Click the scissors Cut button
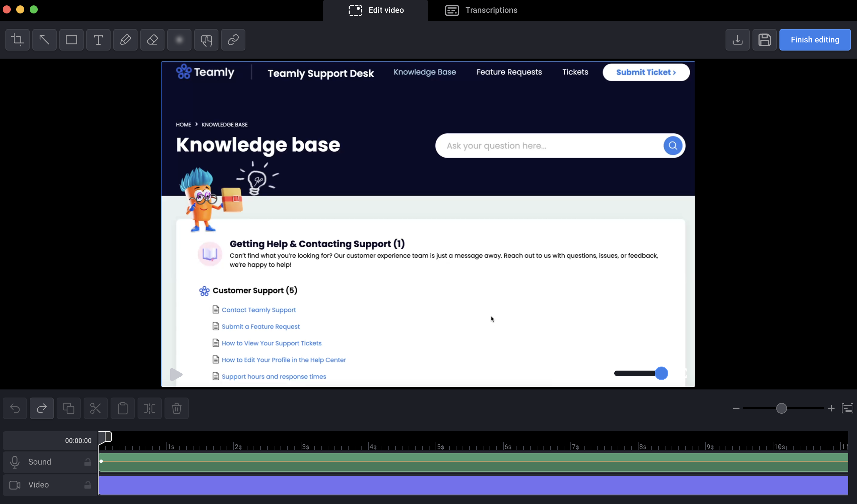Image resolution: width=857 pixels, height=504 pixels. tap(95, 408)
